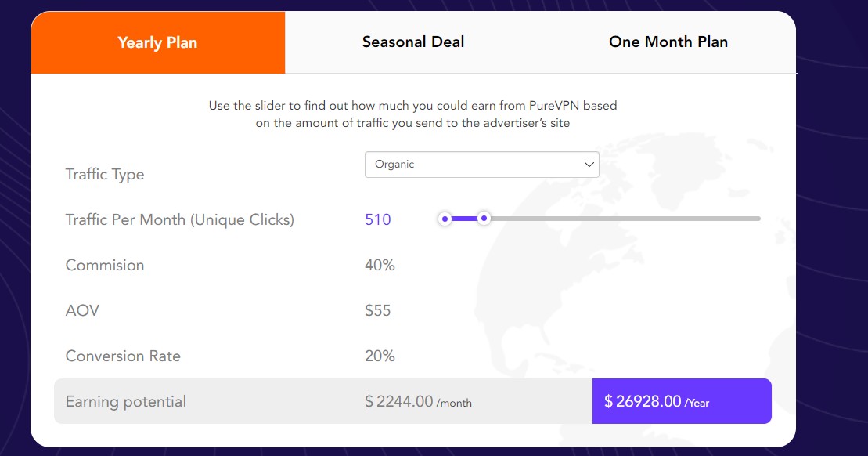Switch to the Yearly Plan tab
This screenshot has width=868, height=456.
click(157, 42)
